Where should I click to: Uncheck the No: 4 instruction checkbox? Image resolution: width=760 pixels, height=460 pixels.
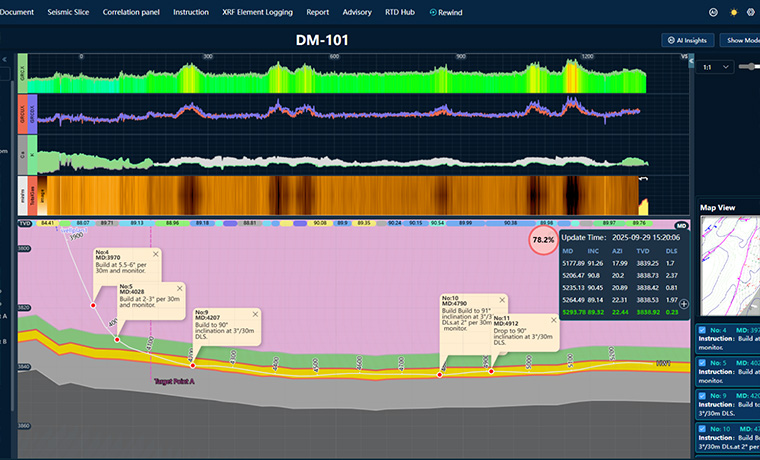point(702,329)
